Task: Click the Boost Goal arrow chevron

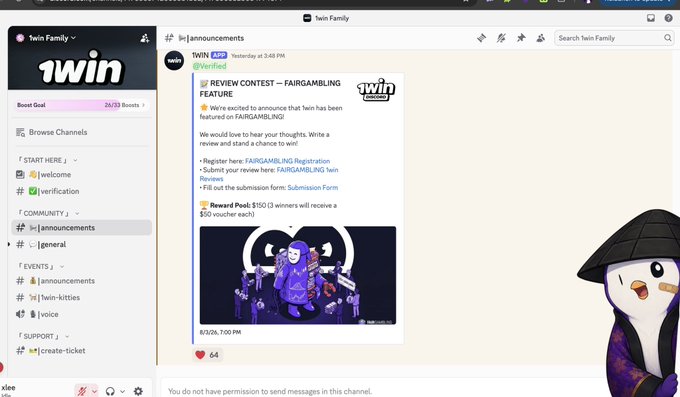Action: [144, 105]
